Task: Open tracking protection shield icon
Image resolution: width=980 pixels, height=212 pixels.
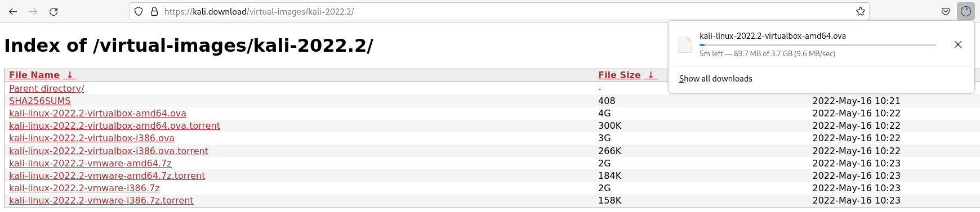Action: point(139,11)
